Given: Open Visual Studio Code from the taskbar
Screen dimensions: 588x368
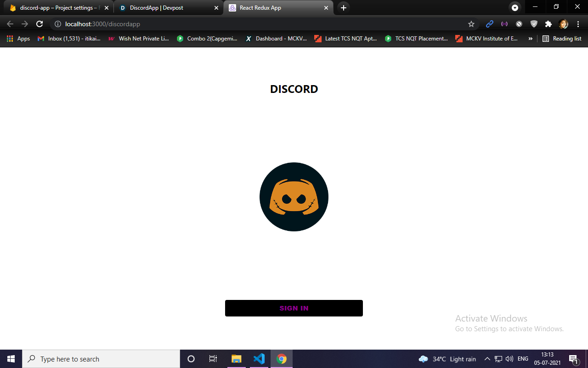Looking at the screenshot, I should pos(259,359).
